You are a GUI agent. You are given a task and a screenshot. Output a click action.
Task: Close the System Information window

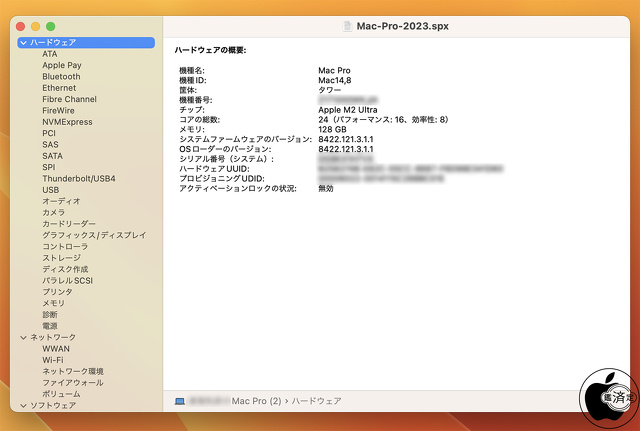click(x=20, y=27)
